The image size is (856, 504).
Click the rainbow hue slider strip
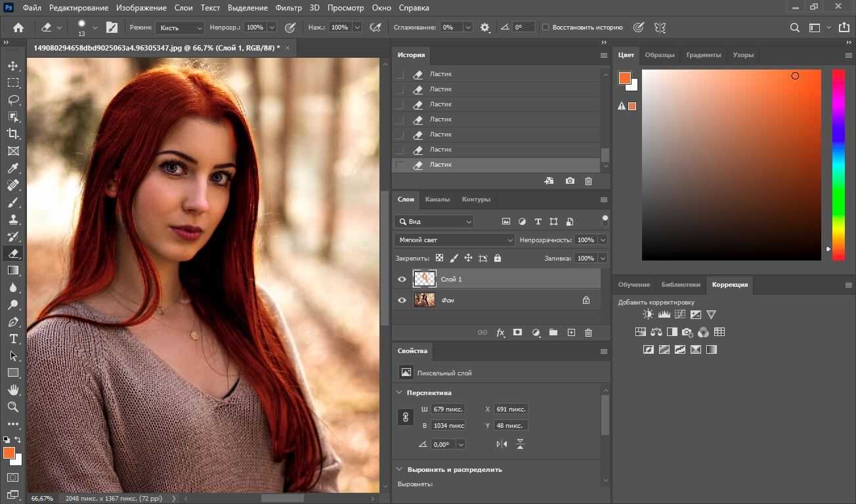point(838,164)
